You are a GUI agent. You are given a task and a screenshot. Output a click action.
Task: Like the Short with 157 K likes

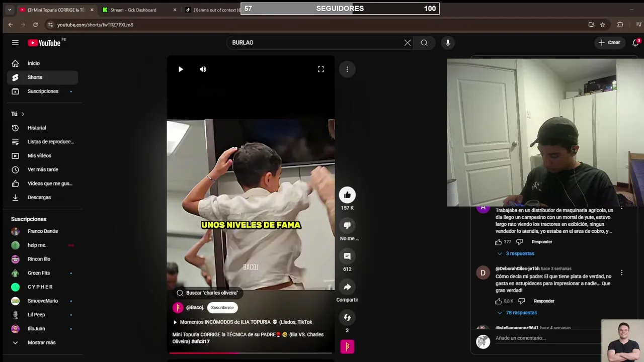pyautogui.click(x=347, y=195)
